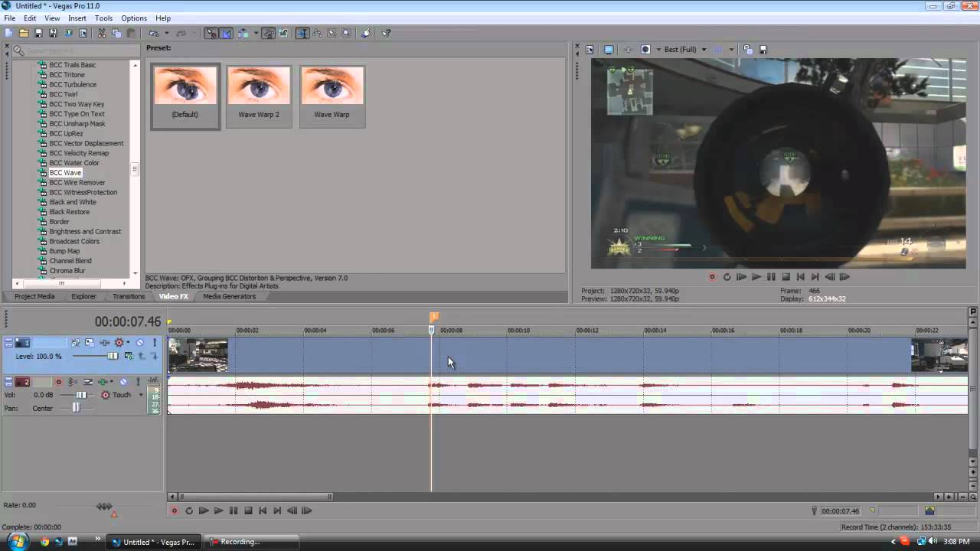
Task: Click the Undo arrow in the toolbar
Action: (153, 34)
